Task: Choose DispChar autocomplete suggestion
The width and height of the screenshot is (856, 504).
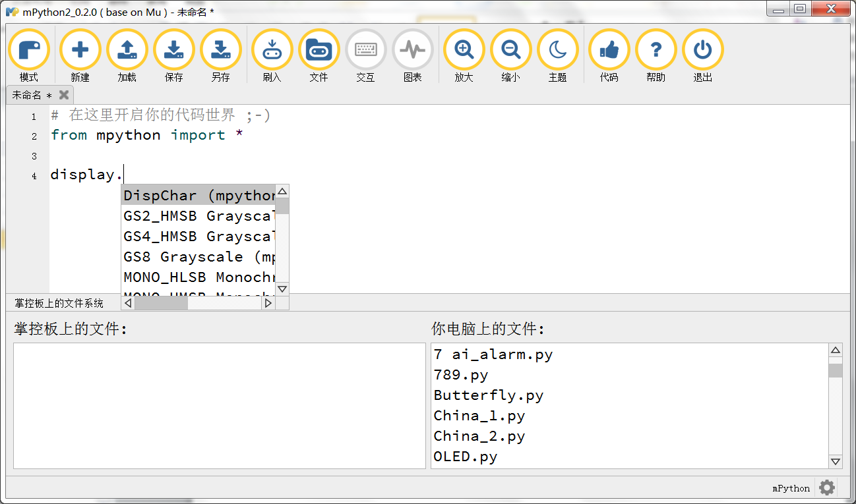Action: pyautogui.click(x=199, y=196)
